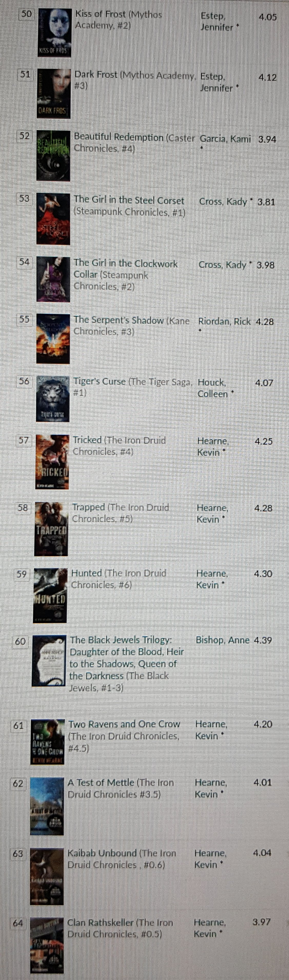
Task: Open The Serpent's Shadow title link
Action: coord(131,326)
